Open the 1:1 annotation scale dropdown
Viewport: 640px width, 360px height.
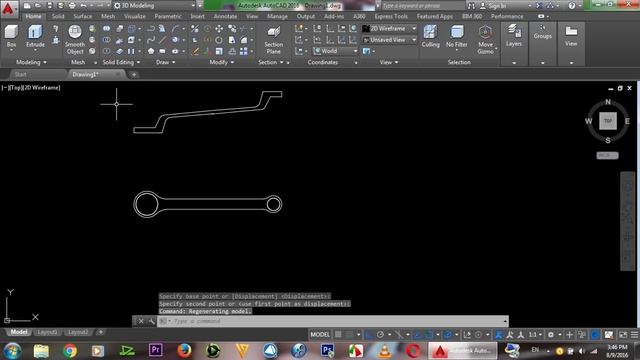tap(535, 335)
